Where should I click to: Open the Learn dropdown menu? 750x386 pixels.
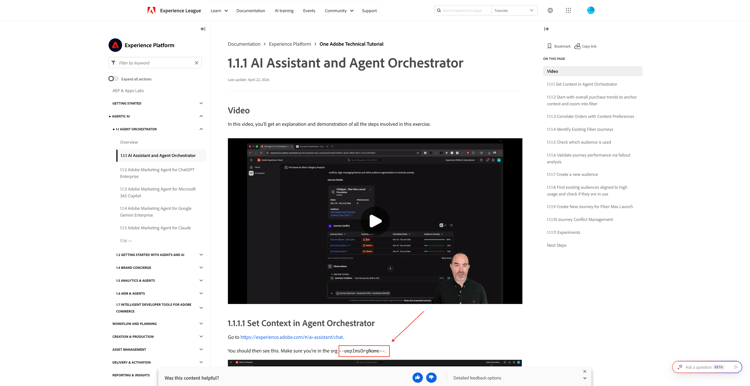click(x=219, y=11)
